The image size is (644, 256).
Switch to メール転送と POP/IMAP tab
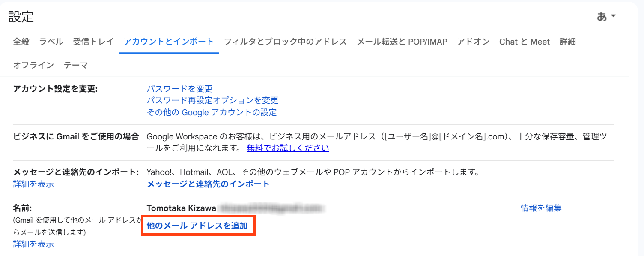(402, 42)
